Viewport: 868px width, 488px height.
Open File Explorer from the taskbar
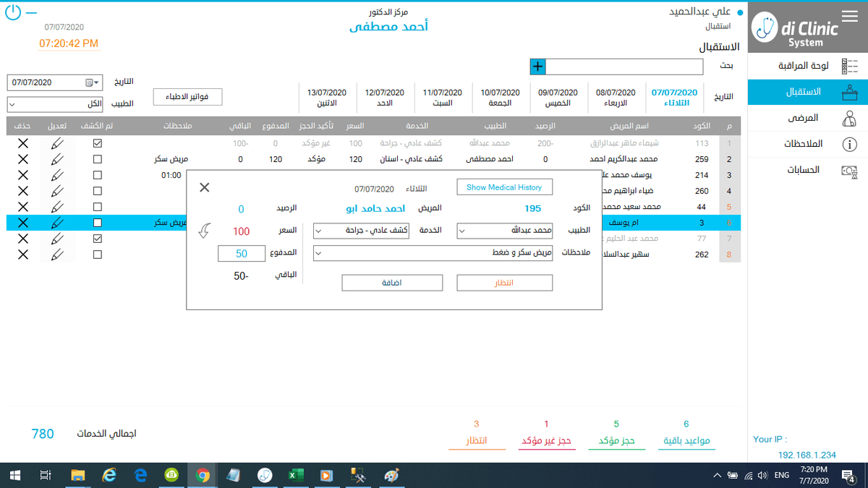point(78,475)
